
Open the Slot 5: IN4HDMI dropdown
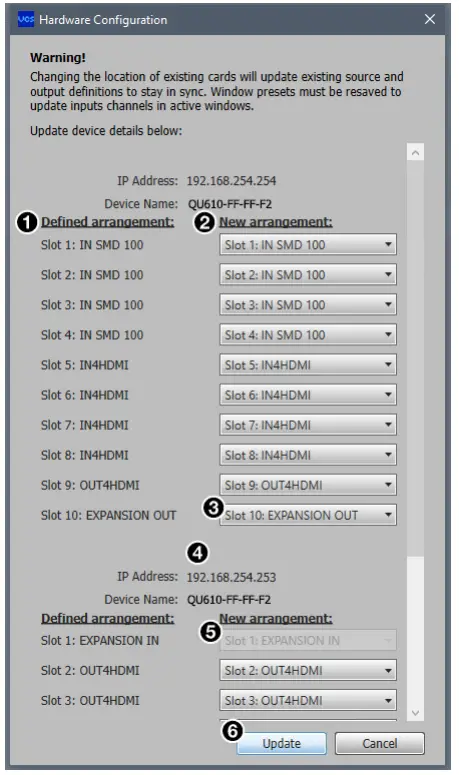pyautogui.click(x=308, y=365)
